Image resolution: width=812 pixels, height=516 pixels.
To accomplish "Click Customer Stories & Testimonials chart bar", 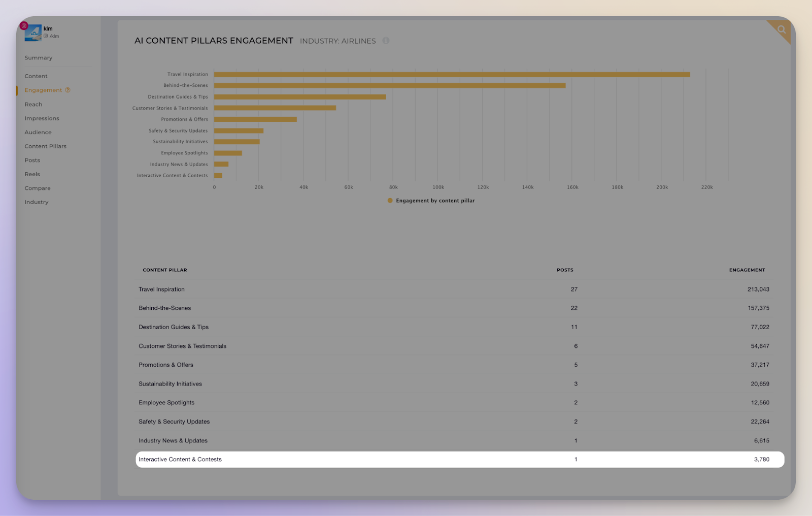I will (275, 108).
